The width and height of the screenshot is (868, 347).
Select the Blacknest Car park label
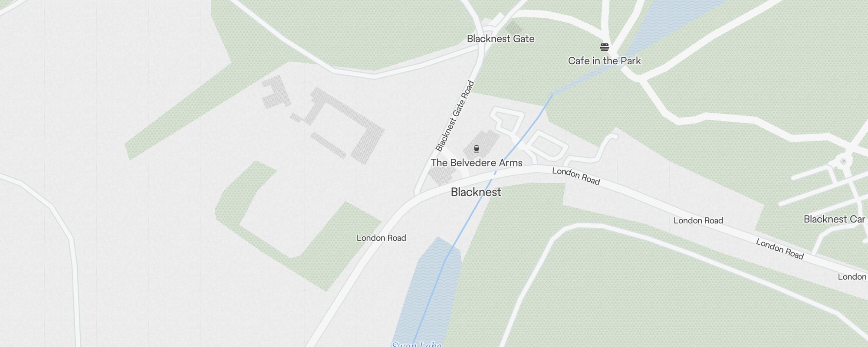point(835,219)
